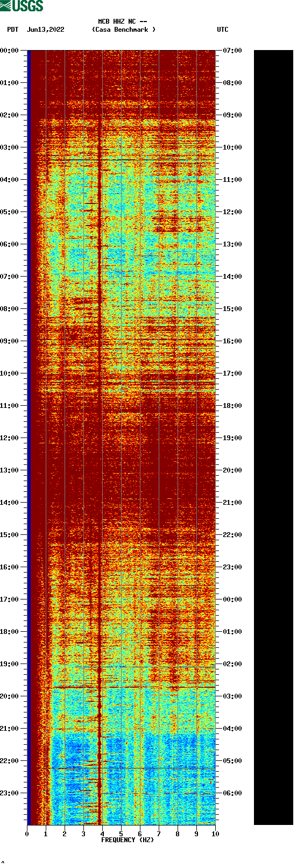
Task: Click PDT time label '09:00'
Action: pyautogui.click(x=10, y=341)
